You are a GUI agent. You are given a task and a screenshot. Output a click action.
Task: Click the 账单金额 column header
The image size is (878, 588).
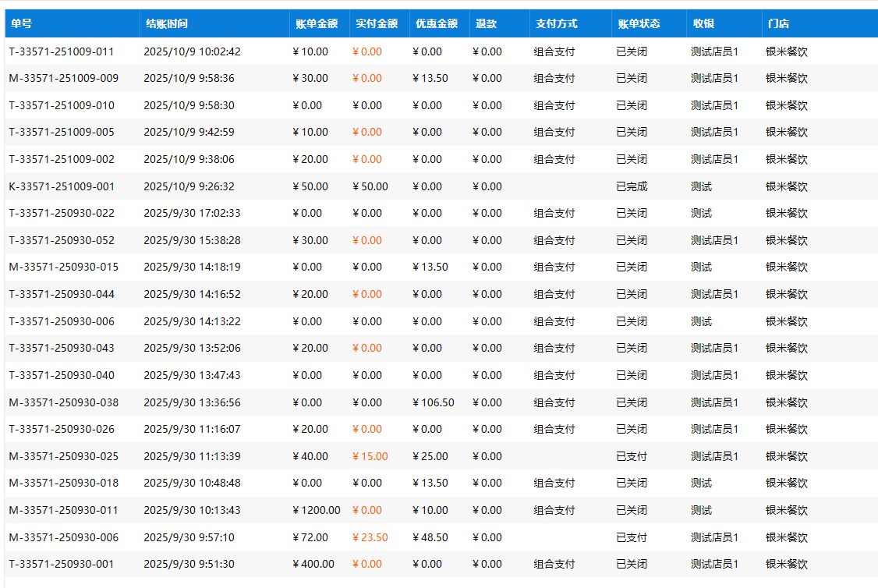[317, 23]
